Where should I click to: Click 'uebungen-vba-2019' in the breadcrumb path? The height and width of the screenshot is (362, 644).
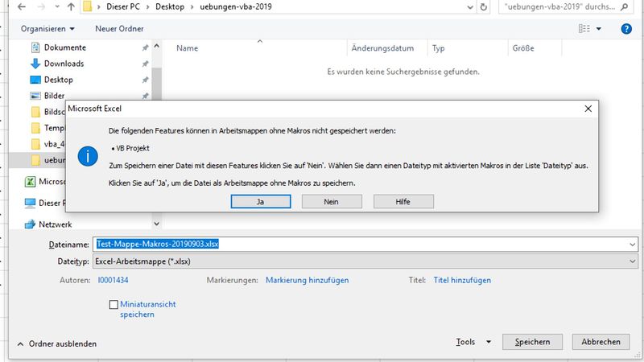point(236,6)
